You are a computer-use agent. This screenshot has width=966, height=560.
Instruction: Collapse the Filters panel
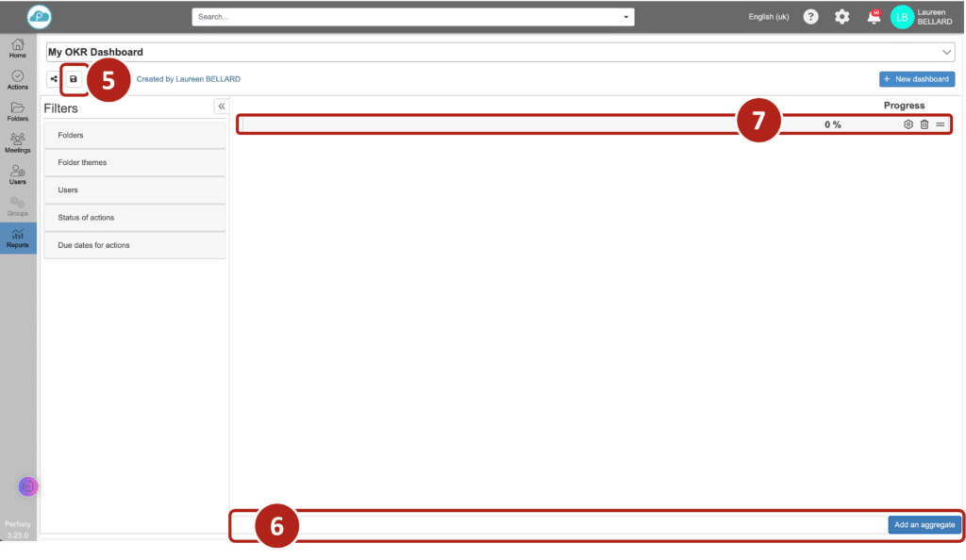[x=221, y=107]
